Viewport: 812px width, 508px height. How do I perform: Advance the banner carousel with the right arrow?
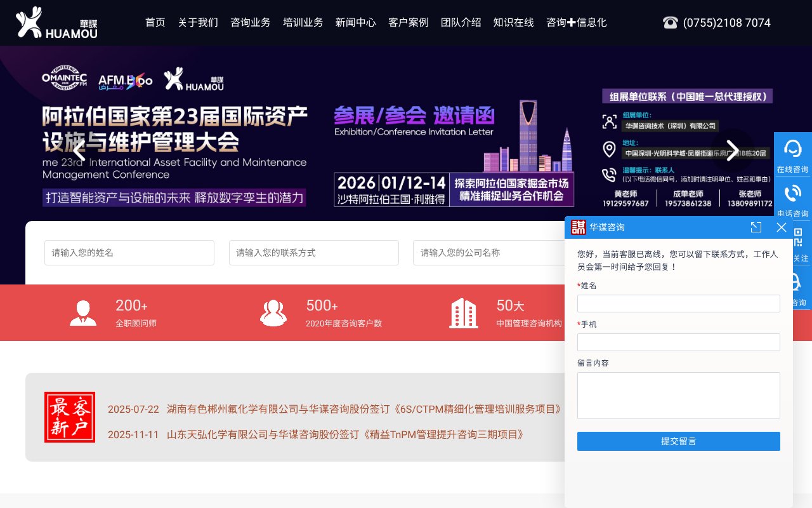pyautogui.click(x=733, y=150)
